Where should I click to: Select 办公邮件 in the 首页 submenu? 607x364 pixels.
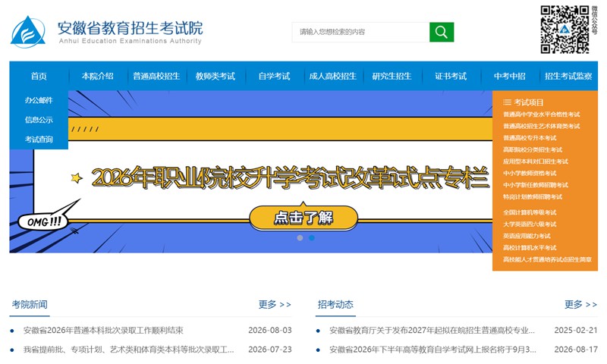tap(39, 100)
